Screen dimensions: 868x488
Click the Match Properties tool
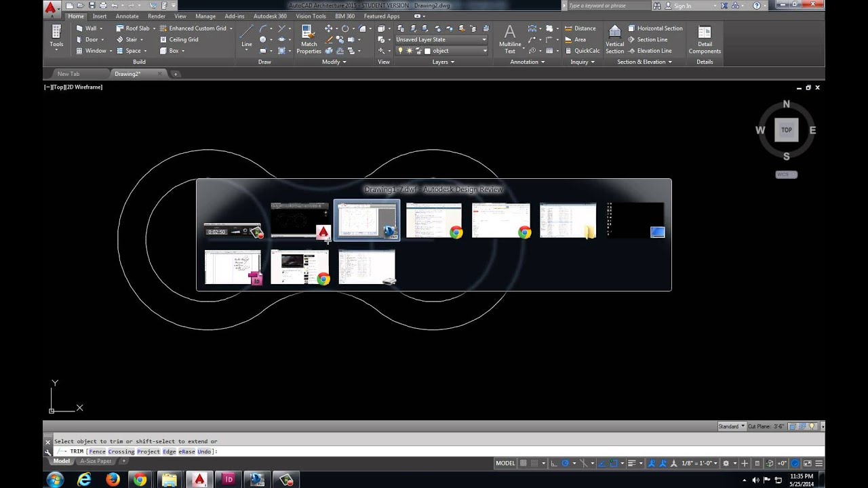pos(309,39)
